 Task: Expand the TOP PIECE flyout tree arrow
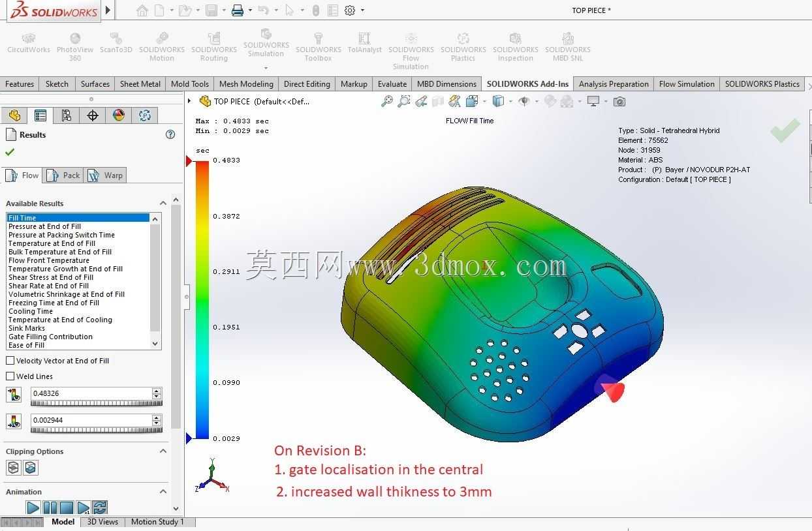click(189, 101)
